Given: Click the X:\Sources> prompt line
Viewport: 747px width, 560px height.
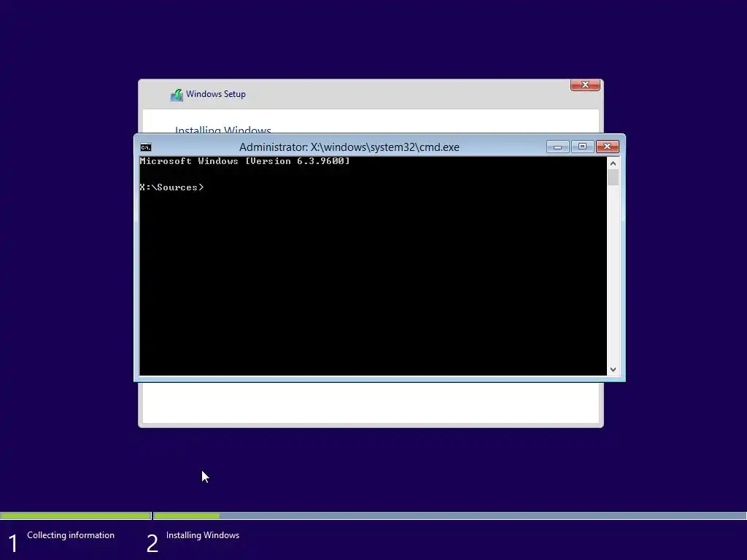Looking at the screenshot, I should [171, 187].
